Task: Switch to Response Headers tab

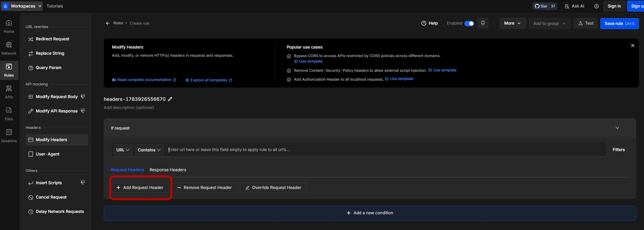Action: 168,170
